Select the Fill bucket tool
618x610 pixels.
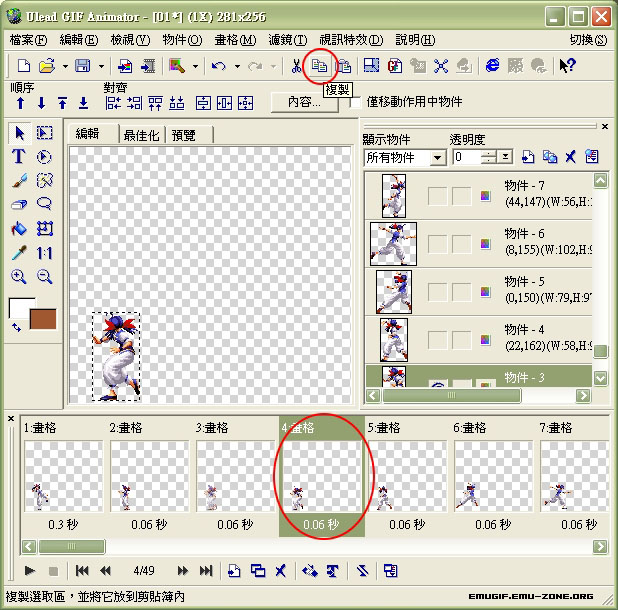coord(19,228)
